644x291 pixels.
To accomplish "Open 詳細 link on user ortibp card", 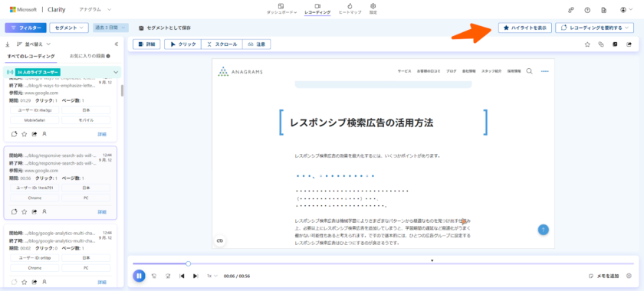I will [x=102, y=283].
